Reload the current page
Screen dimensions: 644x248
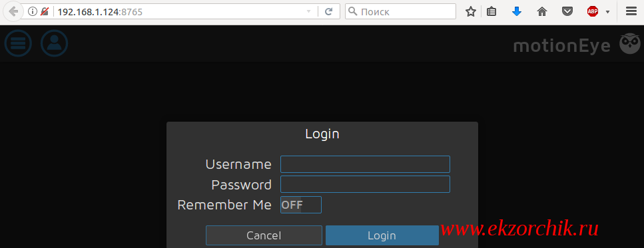pyautogui.click(x=328, y=12)
